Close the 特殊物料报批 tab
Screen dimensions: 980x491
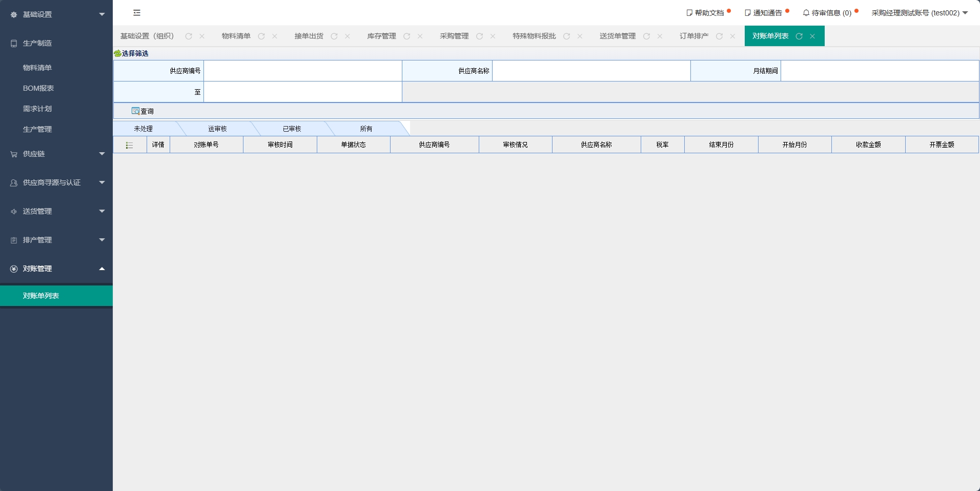pyautogui.click(x=580, y=36)
